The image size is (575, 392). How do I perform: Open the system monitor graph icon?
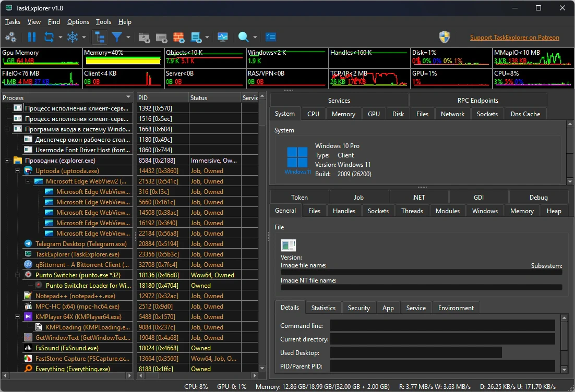tap(223, 37)
